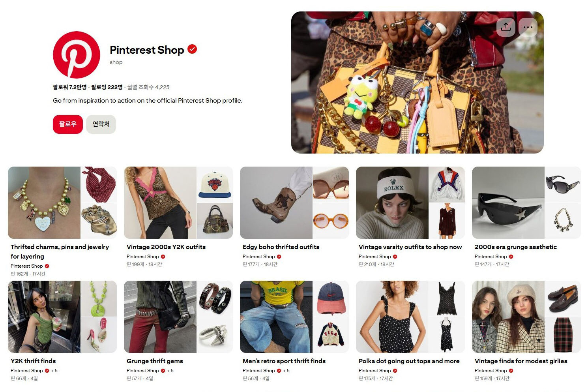Screen dimensions: 588x392
Task: Click the share upload icon on cover image
Action: [x=506, y=27]
